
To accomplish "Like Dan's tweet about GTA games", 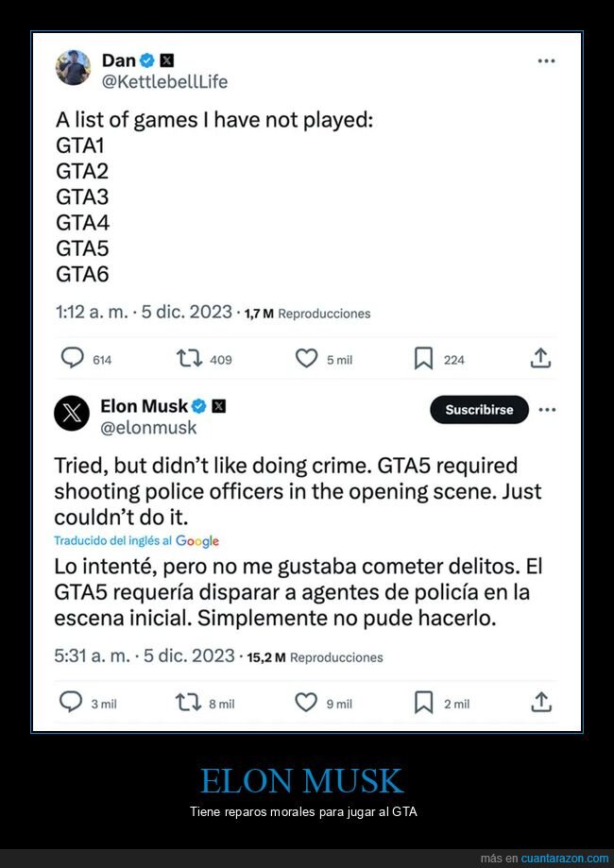I will point(305,359).
